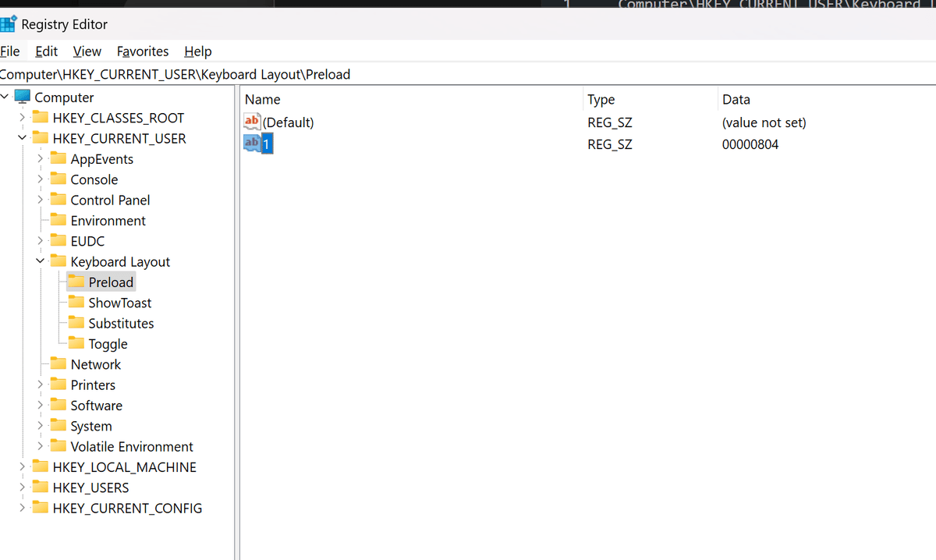The width and height of the screenshot is (936, 560).
Task: Expand the Software key
Action: [40, 405]
